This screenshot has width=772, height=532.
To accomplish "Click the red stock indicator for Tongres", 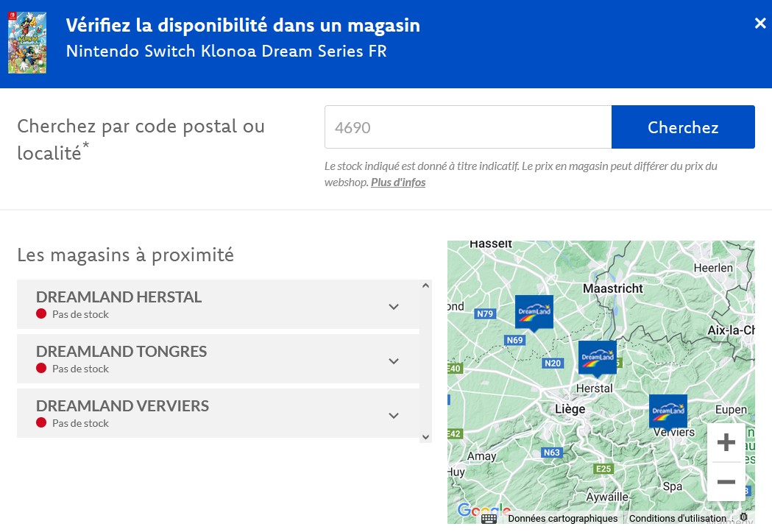I will click(x=41, y=368).
